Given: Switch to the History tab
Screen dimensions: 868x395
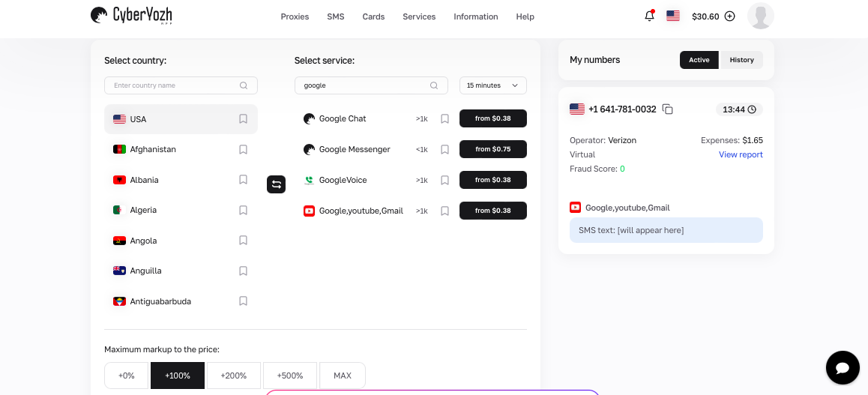Looking at the screenshot, I should tap(742, 60).
